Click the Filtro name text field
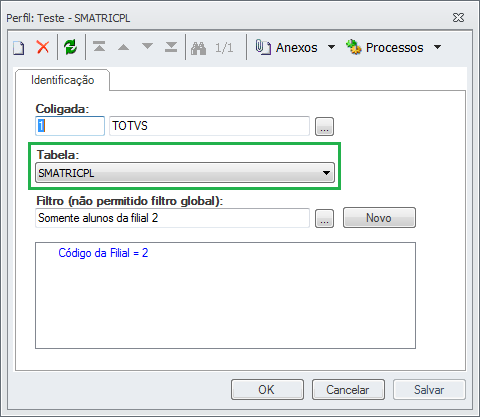Viewport: 480px width, 417px height. (x=172, y=218)
